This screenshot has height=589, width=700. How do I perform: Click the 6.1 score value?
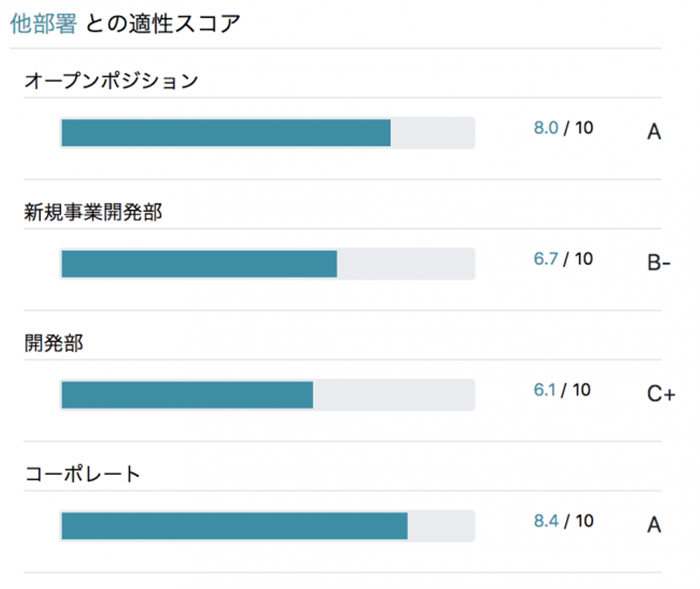coord(544,390)
